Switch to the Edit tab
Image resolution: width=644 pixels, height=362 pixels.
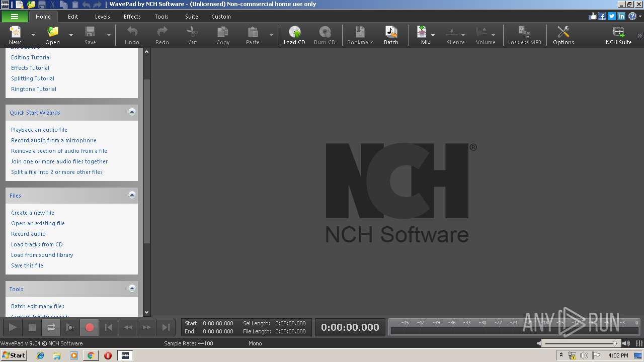click(73, 17)
